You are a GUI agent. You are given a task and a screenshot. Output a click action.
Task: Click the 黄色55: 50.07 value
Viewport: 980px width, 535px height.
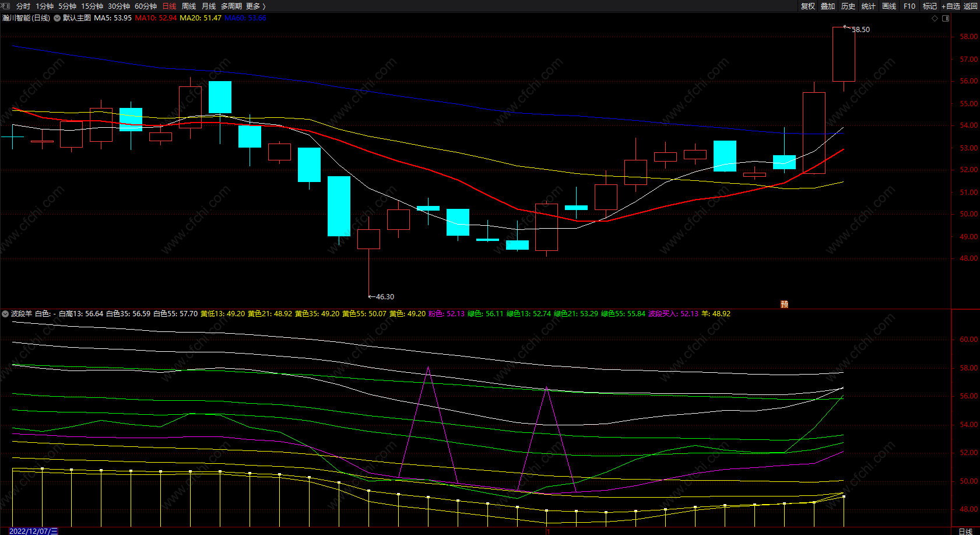[x=364, y=314]
